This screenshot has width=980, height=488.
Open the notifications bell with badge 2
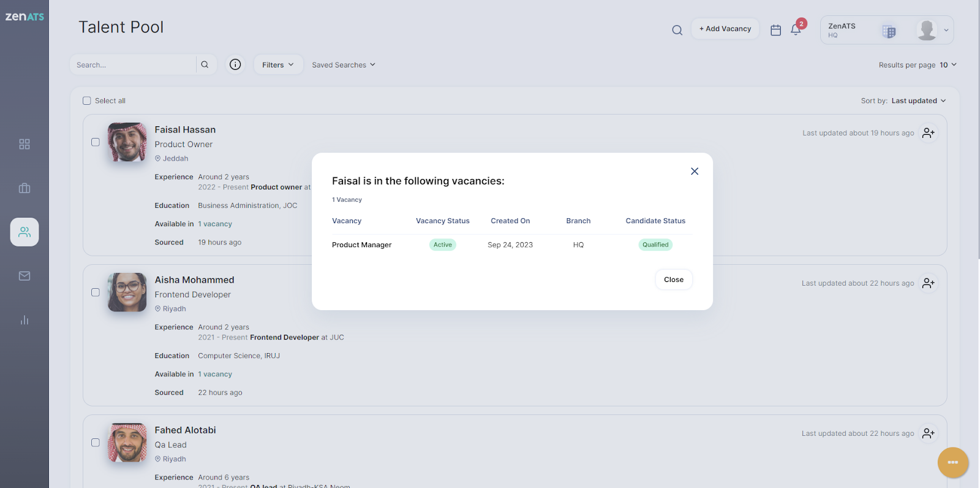click(796, 29)
